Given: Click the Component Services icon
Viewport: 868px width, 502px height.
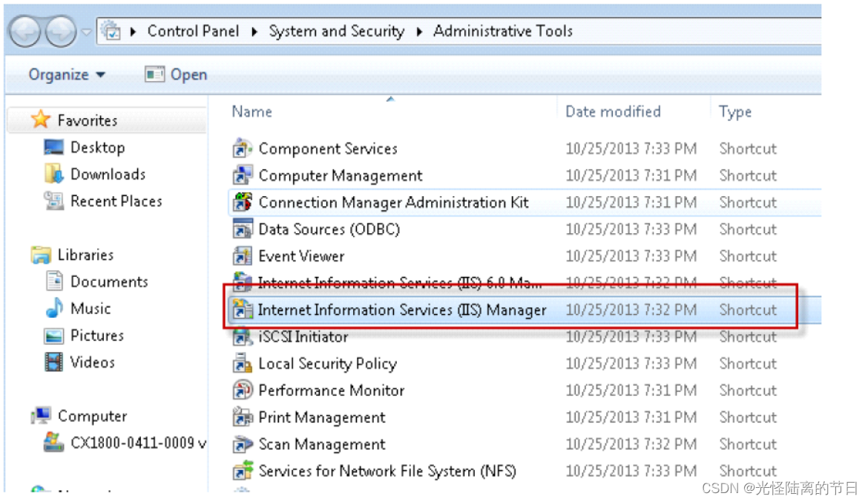Looking at the screenshot, I should pyautogui.click(x=243, y=149).
